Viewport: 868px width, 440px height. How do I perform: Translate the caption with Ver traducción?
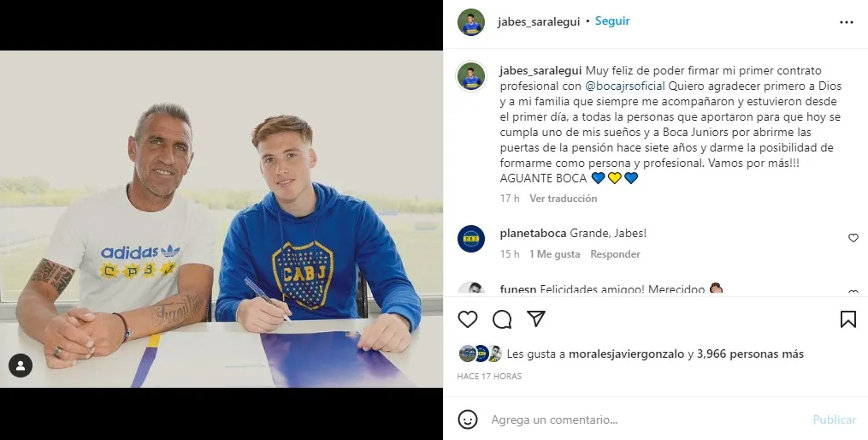point(563,199)
